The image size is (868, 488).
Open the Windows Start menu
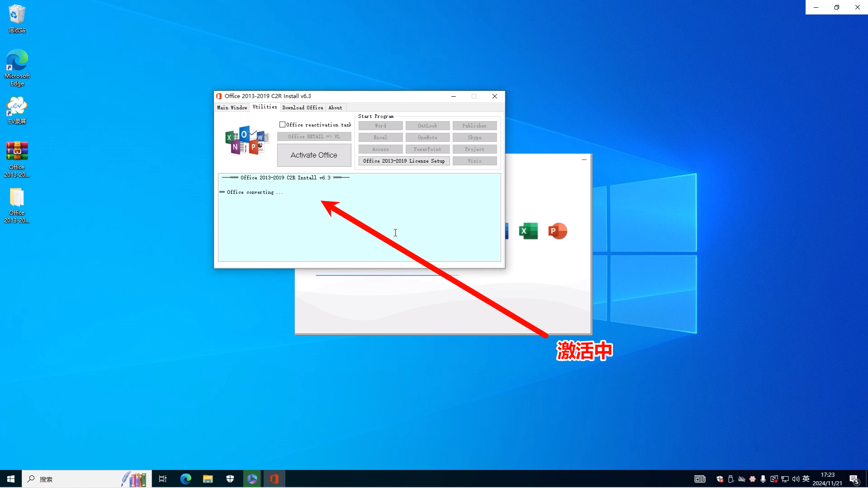click(x=11, y=479)
